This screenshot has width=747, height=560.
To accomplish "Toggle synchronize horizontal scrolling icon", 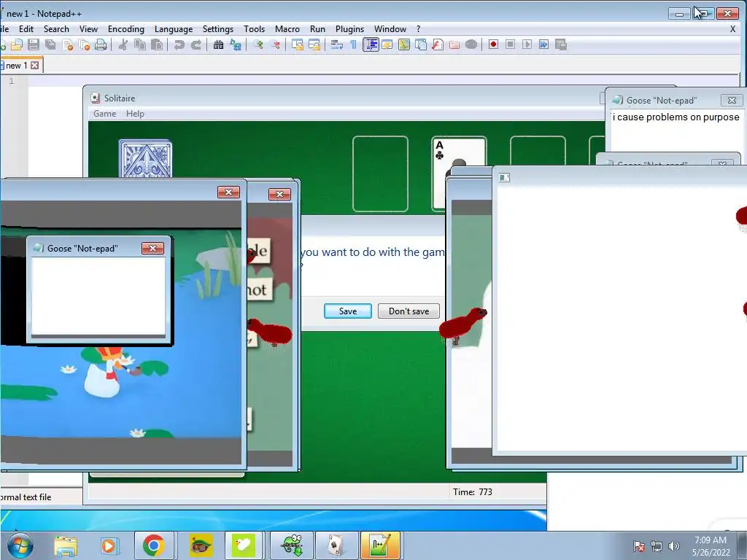I will pyautogui.click(x=314, y=44).
